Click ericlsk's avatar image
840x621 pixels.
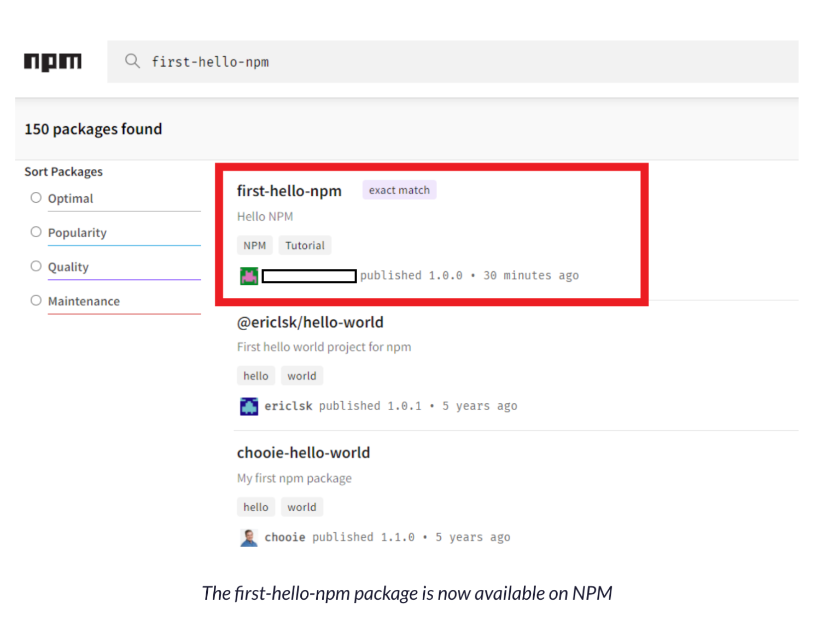tap(249, 406)
